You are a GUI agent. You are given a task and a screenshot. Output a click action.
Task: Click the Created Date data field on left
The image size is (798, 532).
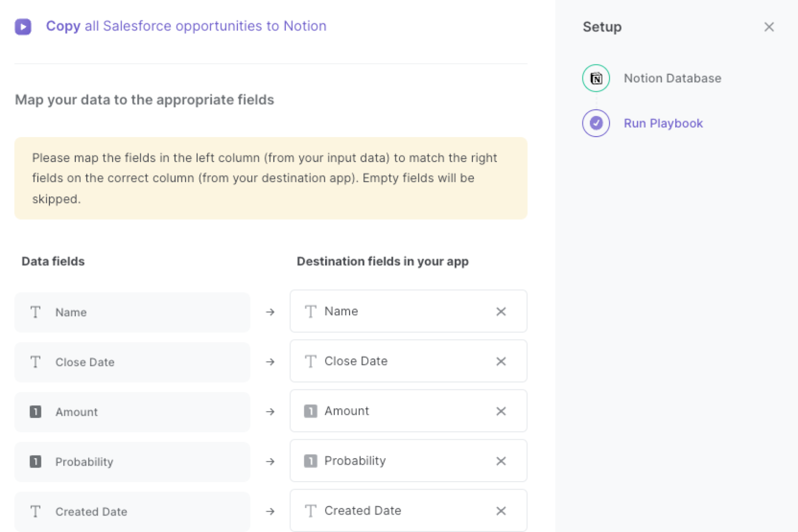(x=132, y=512)
